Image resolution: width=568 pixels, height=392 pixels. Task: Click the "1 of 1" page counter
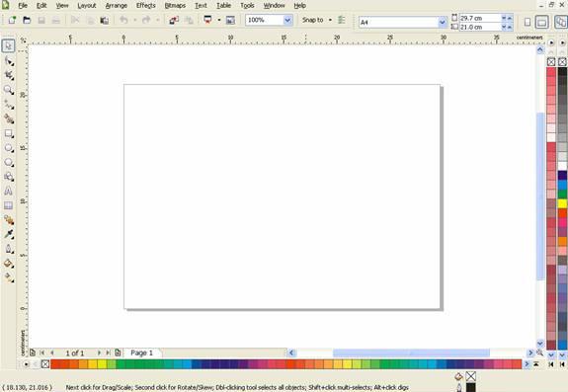click(x=75, y=353)
